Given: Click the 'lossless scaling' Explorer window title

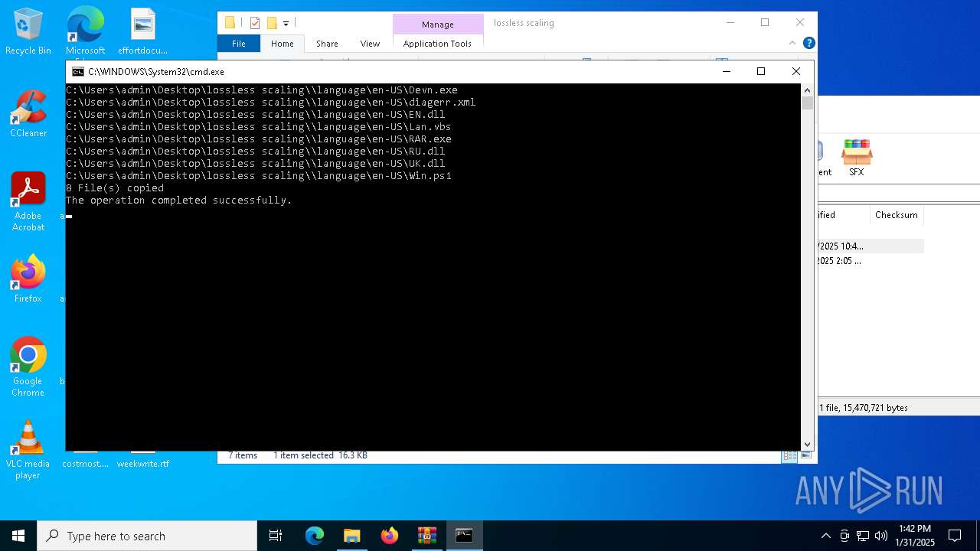Looking at the screenshot, I should pos(524,23).
